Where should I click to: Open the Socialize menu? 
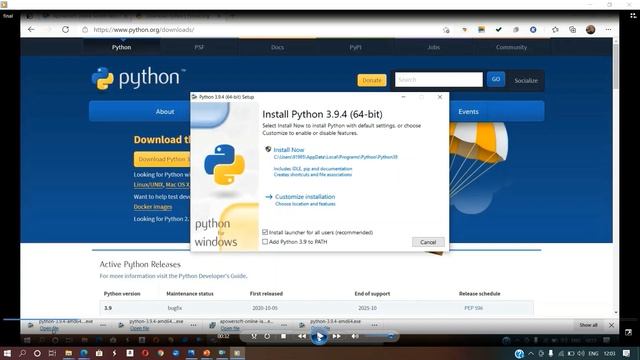(526, 80)
